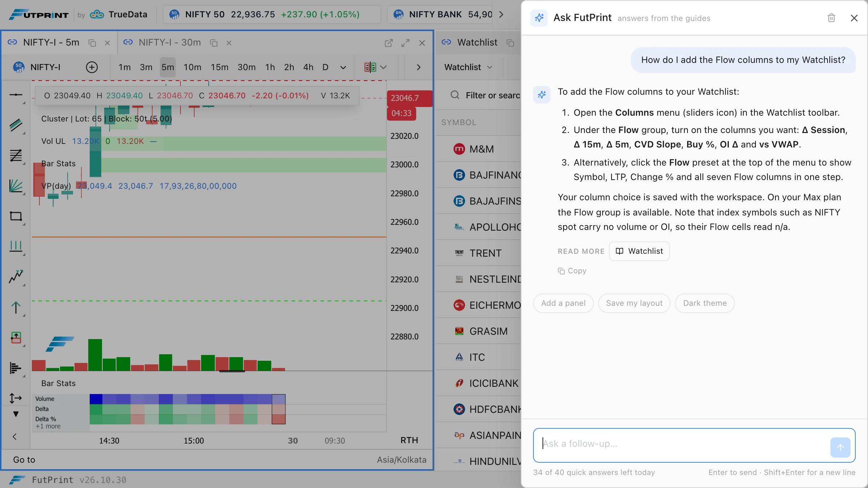Select the 4h timeframe
Screen dimensions: 868x488
point(308,67)
